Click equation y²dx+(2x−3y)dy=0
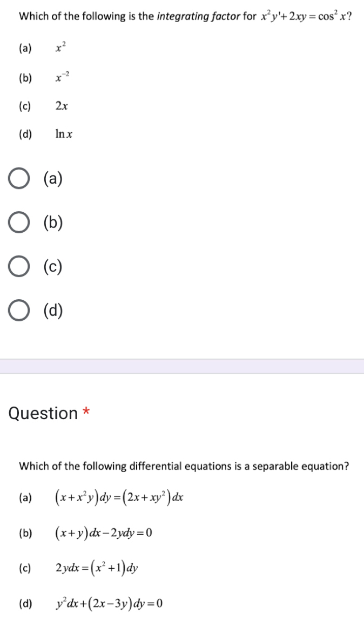This screenshot has width=364, height=620. (109, 603)
